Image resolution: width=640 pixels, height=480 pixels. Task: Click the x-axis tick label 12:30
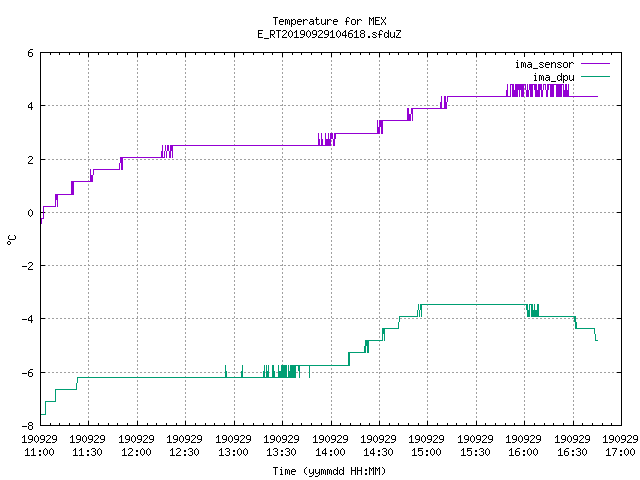(x=184, y=452)
